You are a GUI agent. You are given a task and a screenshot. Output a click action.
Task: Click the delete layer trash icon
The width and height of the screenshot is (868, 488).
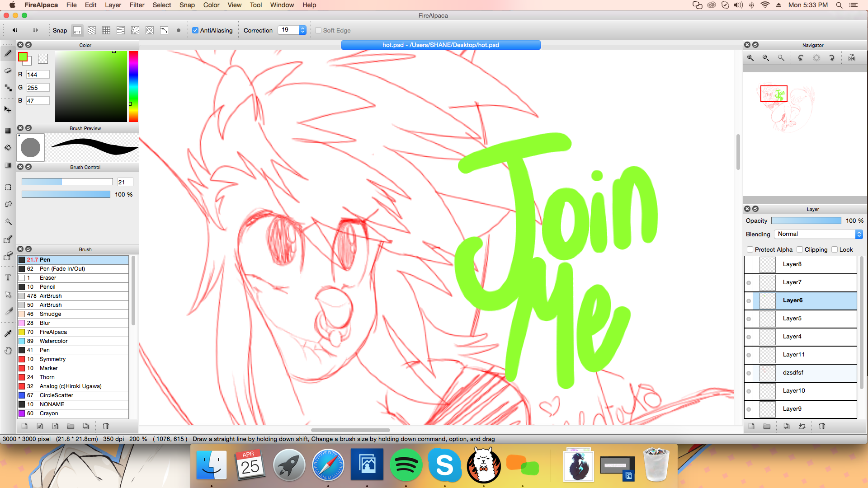pos(822,426)
